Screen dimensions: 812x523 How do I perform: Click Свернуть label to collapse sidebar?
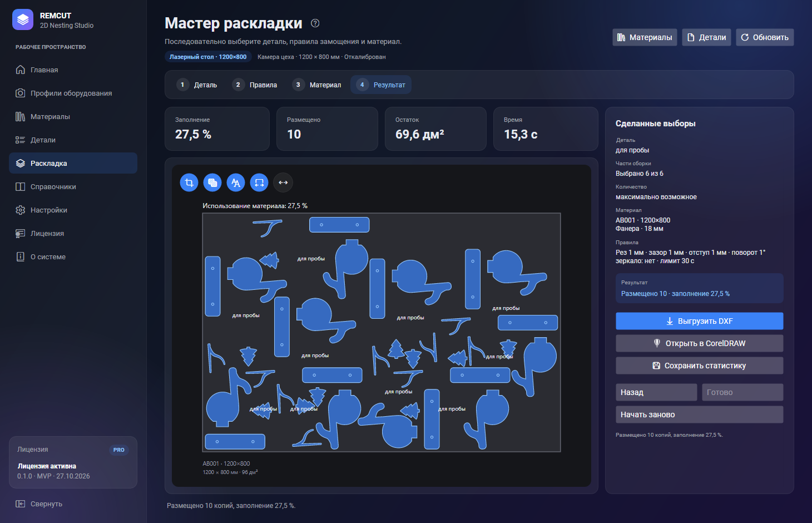tap(46, 504)
